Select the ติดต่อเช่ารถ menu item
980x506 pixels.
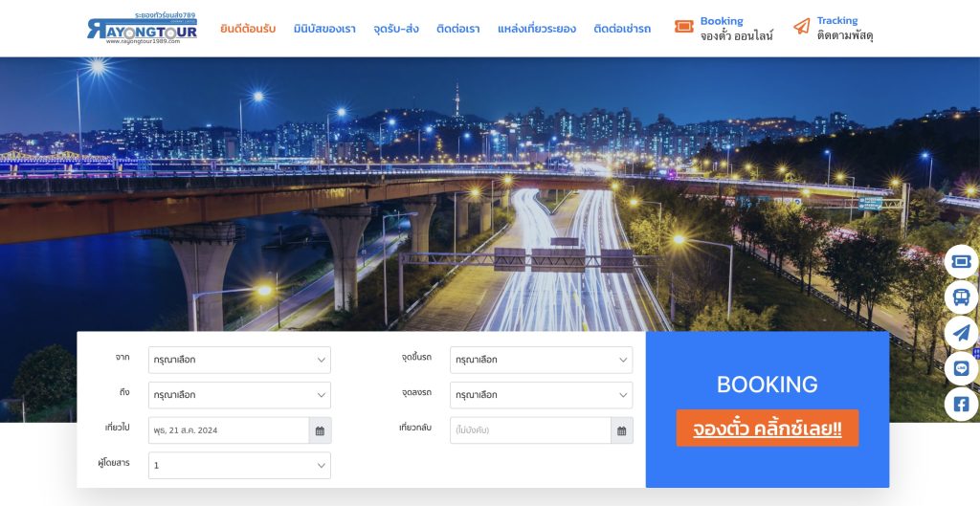(622, 29)
